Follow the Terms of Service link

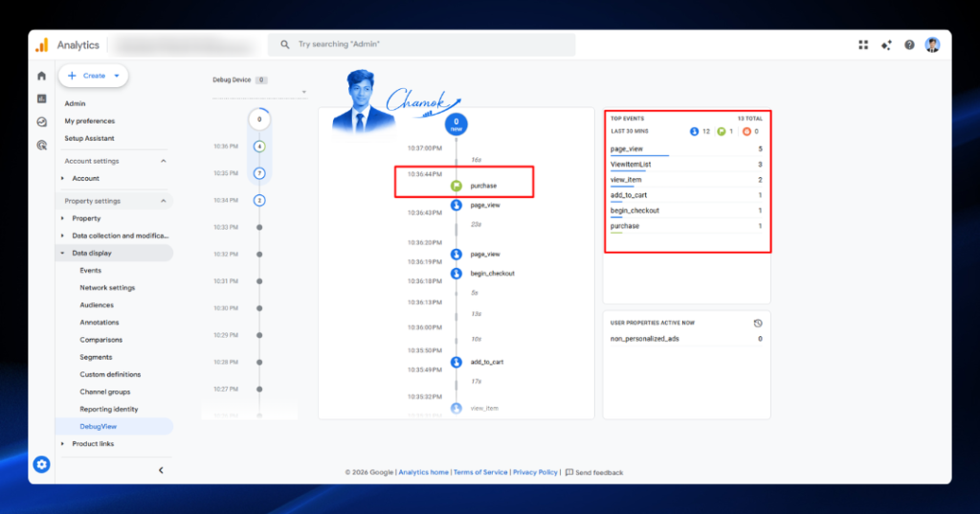pos(480,472)
